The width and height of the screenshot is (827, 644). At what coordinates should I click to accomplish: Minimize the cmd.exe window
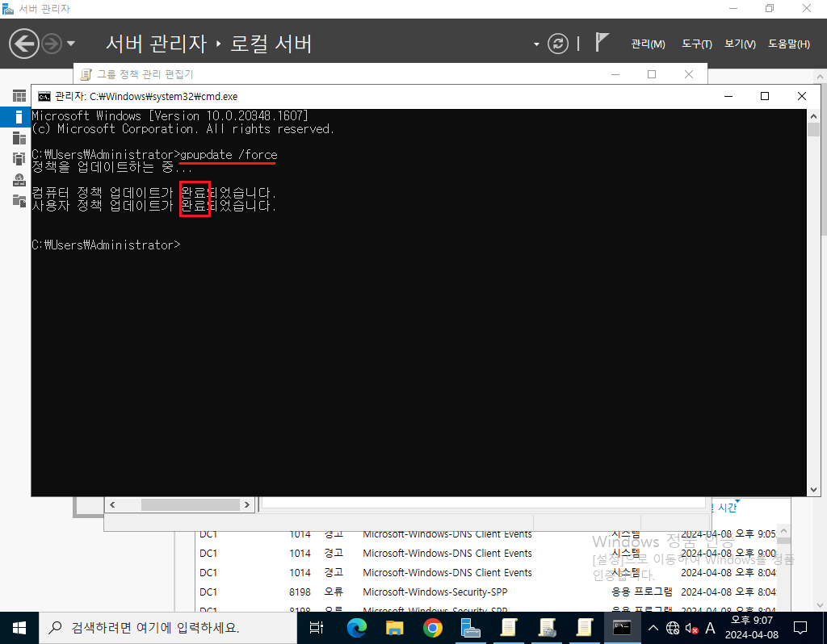pyautogui.click(x=728, y=97)
